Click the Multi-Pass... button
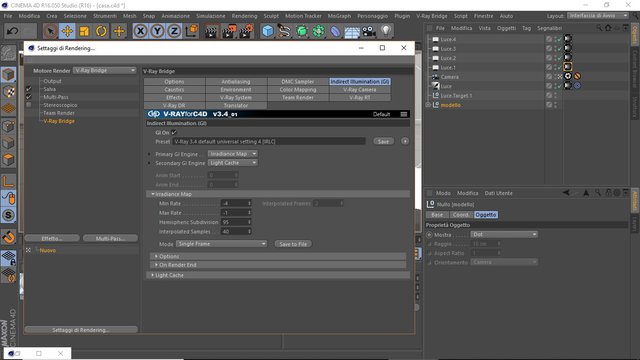Image resolution: width=640 pixels, height=360 pixels. click(x=110, y=238)
